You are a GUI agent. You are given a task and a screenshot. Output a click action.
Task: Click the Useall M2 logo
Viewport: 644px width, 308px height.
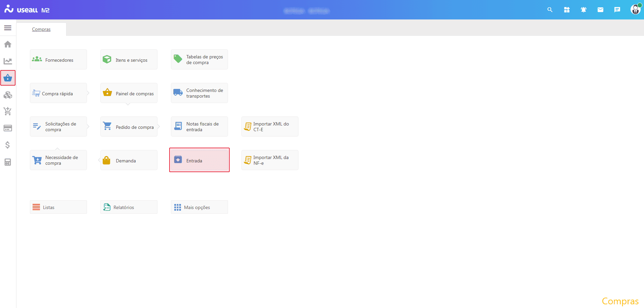tap(27, 10)
